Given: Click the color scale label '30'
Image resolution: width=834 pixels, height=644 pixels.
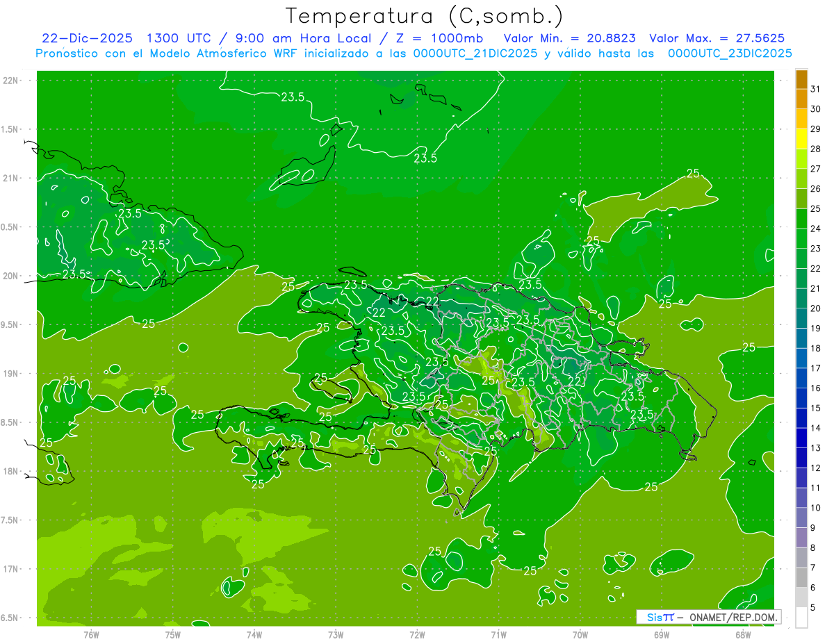Looking at the screenshot, I should pos(816,109).
